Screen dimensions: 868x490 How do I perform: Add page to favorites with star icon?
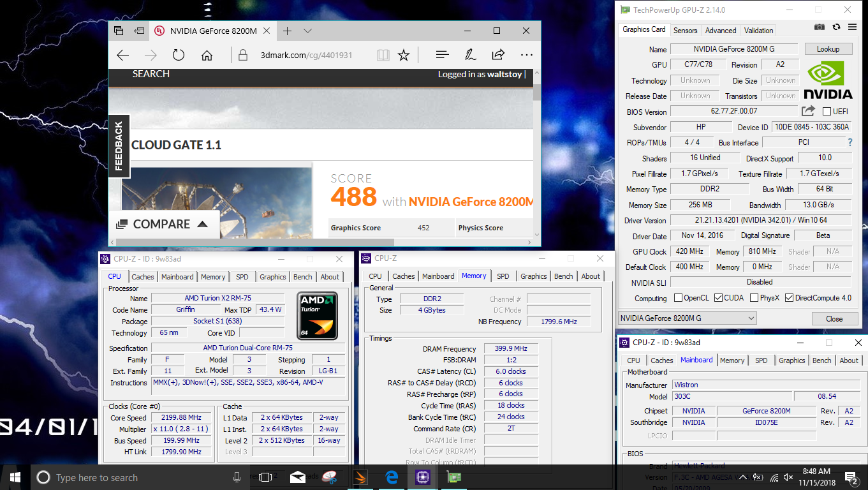pos(404,56)
